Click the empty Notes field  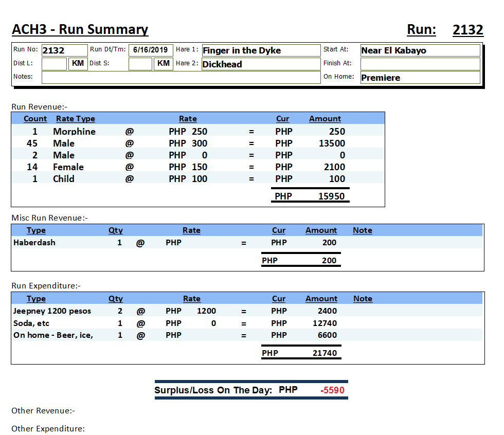tap(181, 77)
